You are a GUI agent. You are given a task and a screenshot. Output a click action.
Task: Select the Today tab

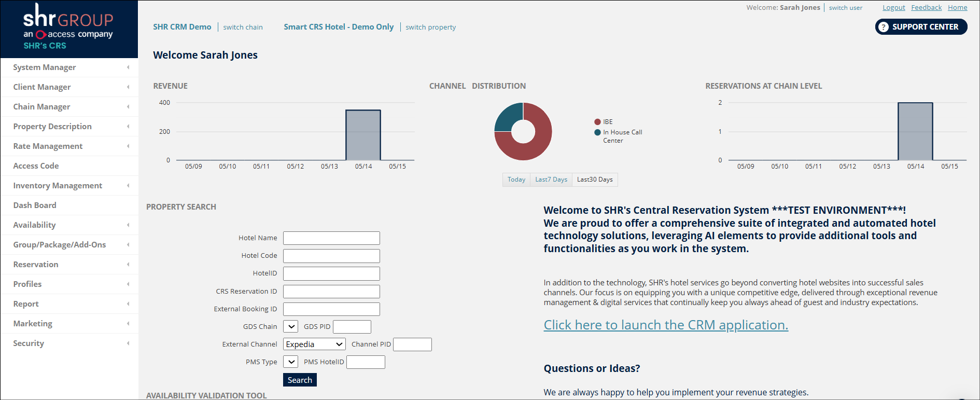[x=516, y=180]
